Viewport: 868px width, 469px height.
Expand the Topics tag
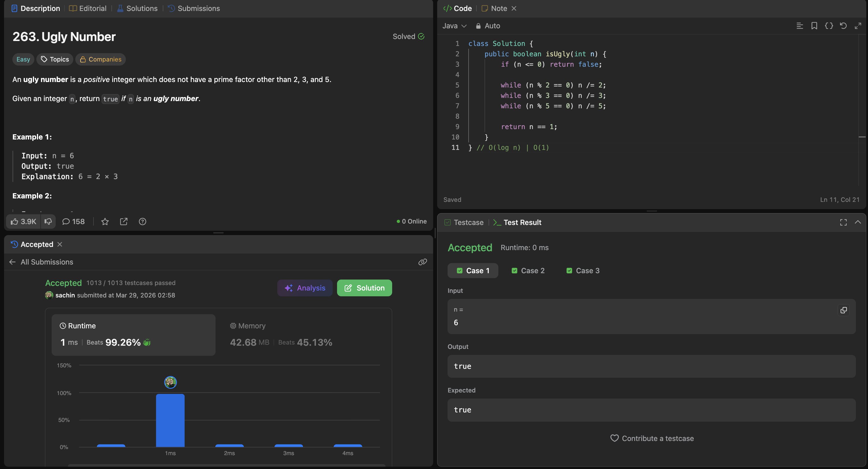click(55, 59)
